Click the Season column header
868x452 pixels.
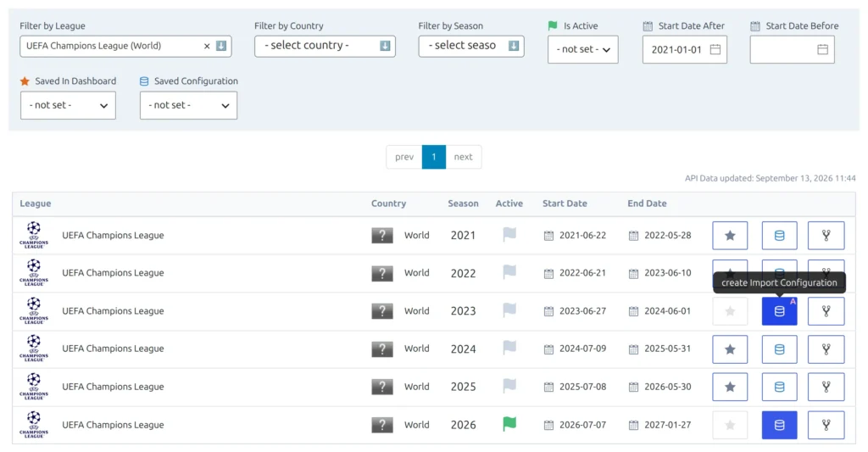(464, 204)
